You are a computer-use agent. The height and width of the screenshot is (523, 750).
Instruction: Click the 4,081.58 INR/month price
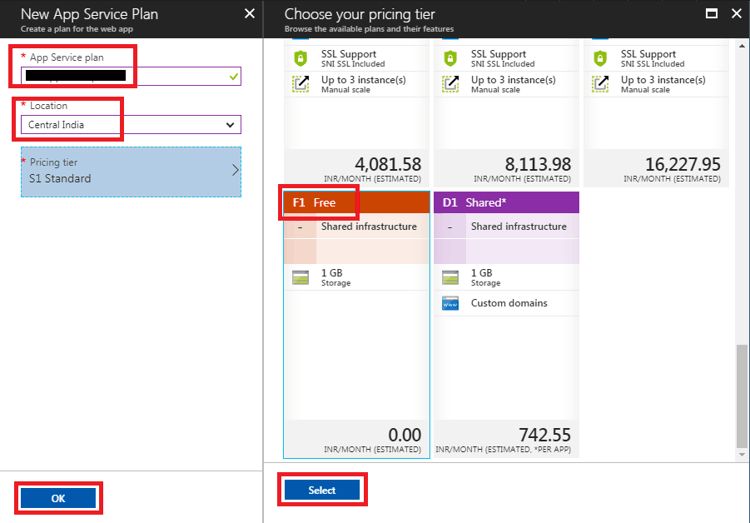tap(388, 164)
